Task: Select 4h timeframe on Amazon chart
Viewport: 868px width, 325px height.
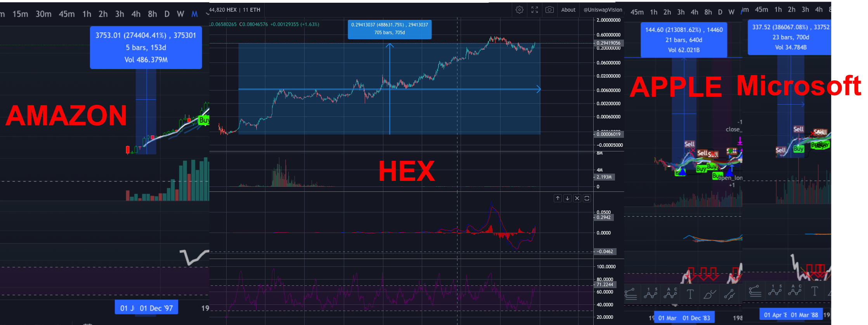Action: tap(136, 14)
